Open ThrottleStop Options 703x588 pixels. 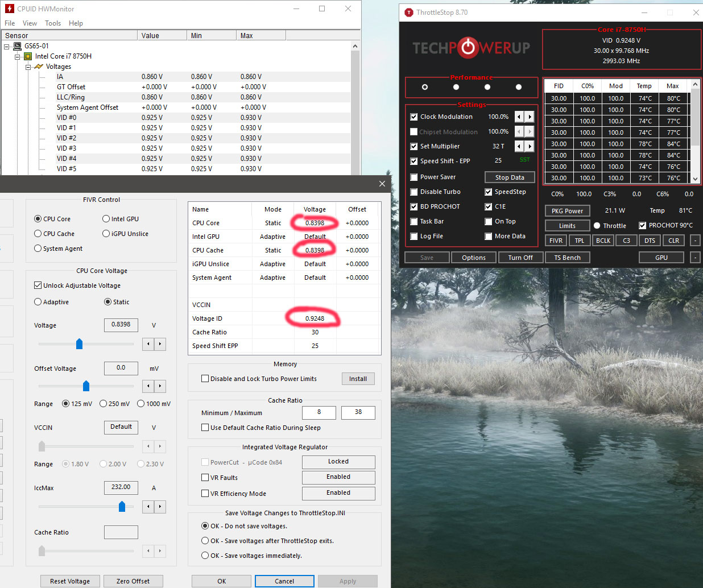pos(474,258)
